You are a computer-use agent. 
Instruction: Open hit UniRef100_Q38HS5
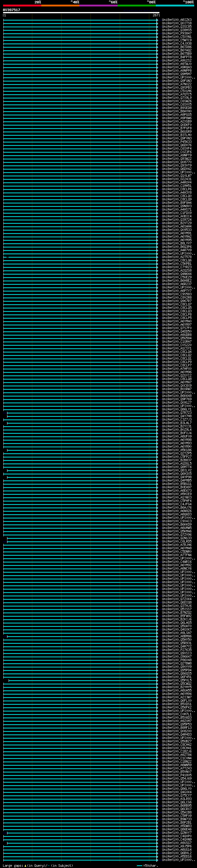pos(177,30)
